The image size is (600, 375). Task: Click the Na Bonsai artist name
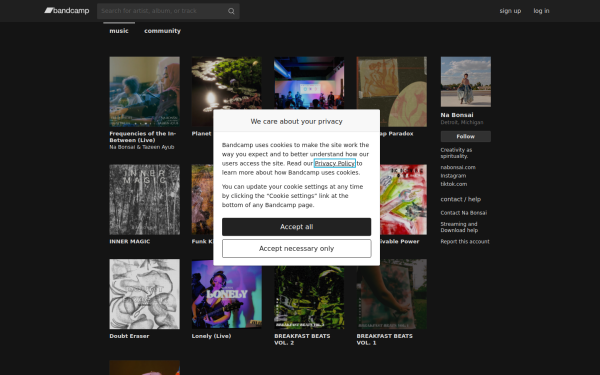457,115
